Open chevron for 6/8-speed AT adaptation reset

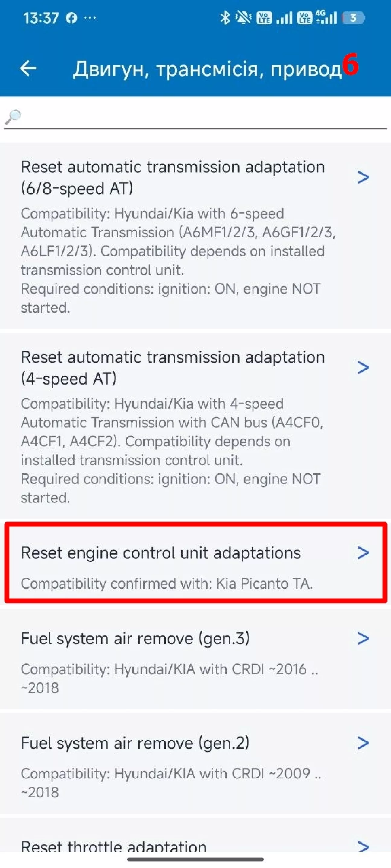click(363, 177)
